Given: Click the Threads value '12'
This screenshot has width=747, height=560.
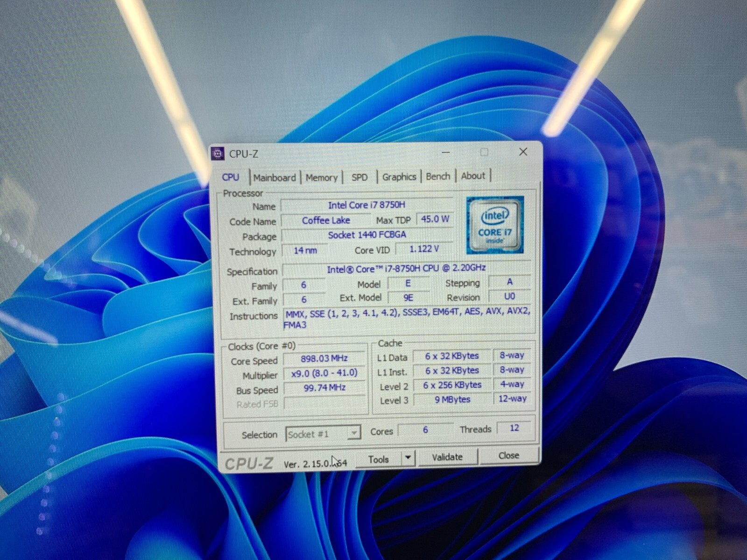Looking at the screenshot, I should click(x=514, y=428).
